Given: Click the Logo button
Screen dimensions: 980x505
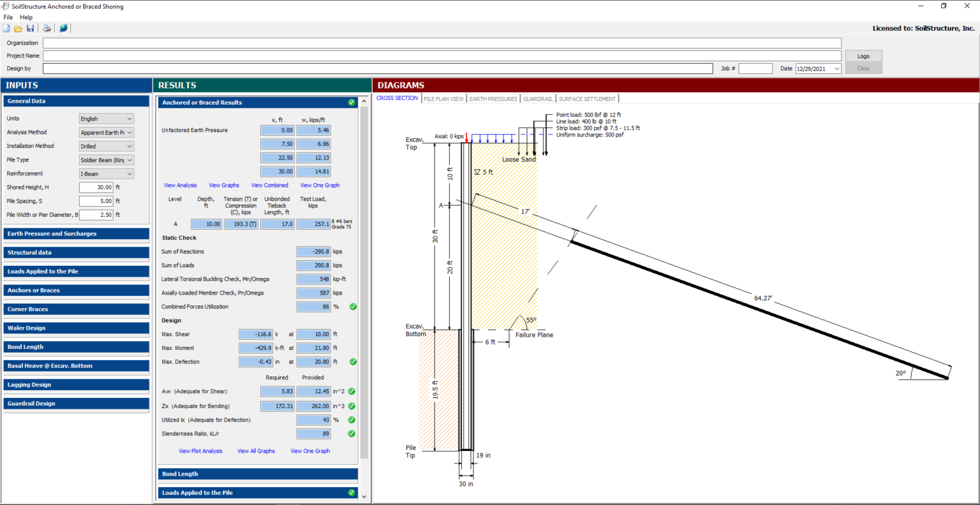Looking at the screenshot, I should tap(863, 56).
